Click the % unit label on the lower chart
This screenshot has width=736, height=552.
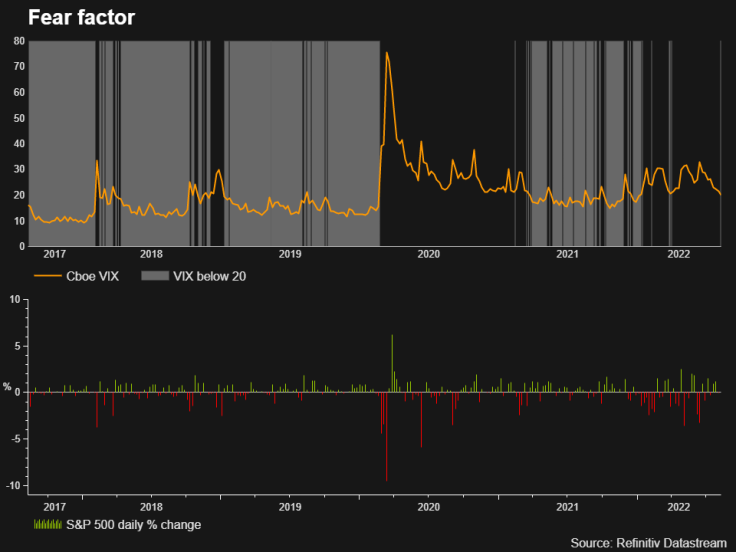[x=7, y=386]
